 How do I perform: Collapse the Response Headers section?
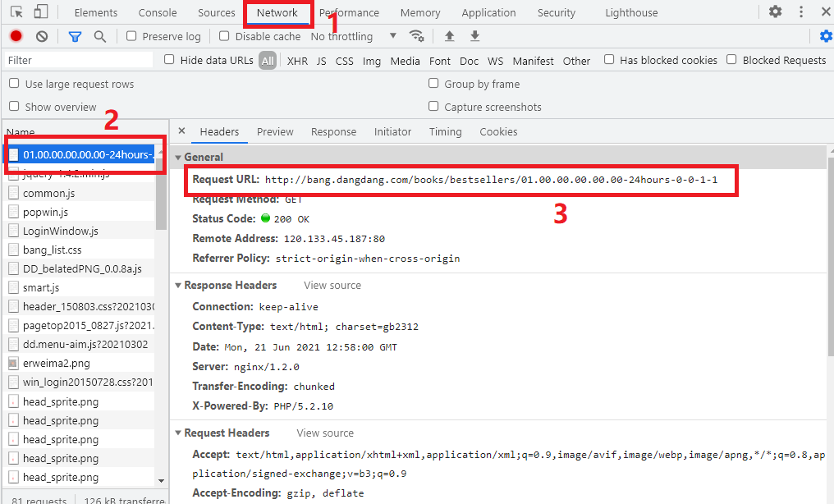pyautogui.click(x=178, y=286)
